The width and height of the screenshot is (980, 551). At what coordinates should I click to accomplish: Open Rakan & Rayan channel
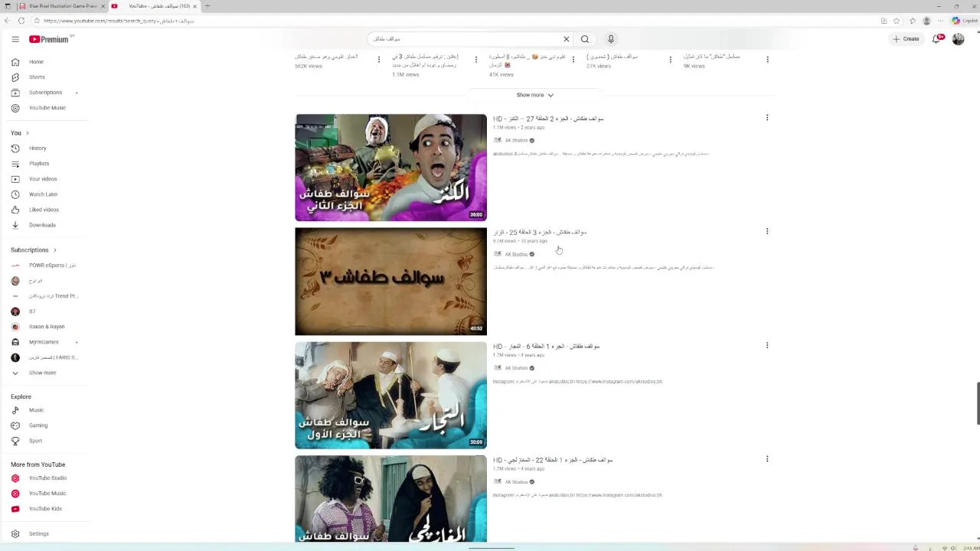click(46, 327)
